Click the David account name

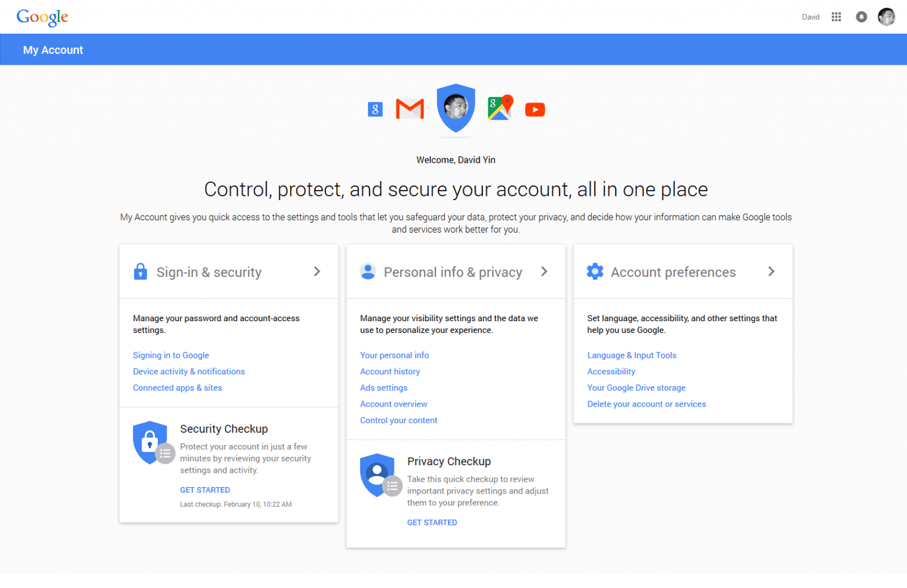pos(810,17)
